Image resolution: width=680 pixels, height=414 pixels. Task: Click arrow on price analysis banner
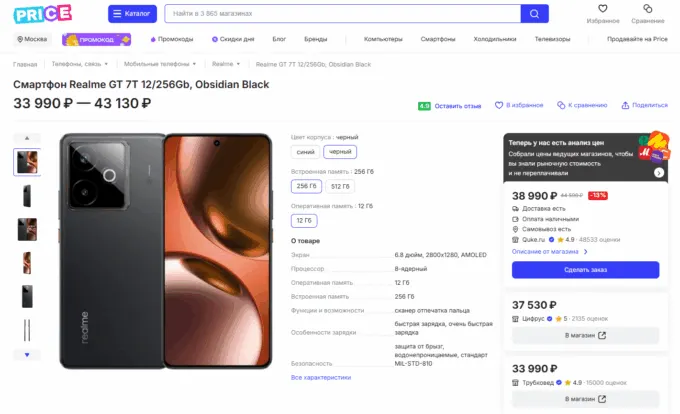click(x=659, y=173)
